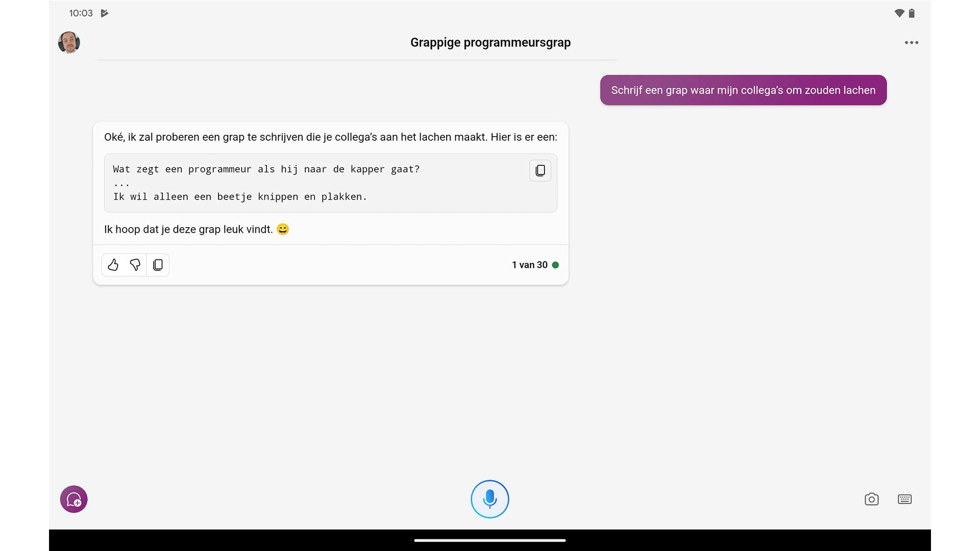The height and width of the screenshot is (551, 980).
Task: Open the three-dot more options menu
Action: click(x=911, y=43)
